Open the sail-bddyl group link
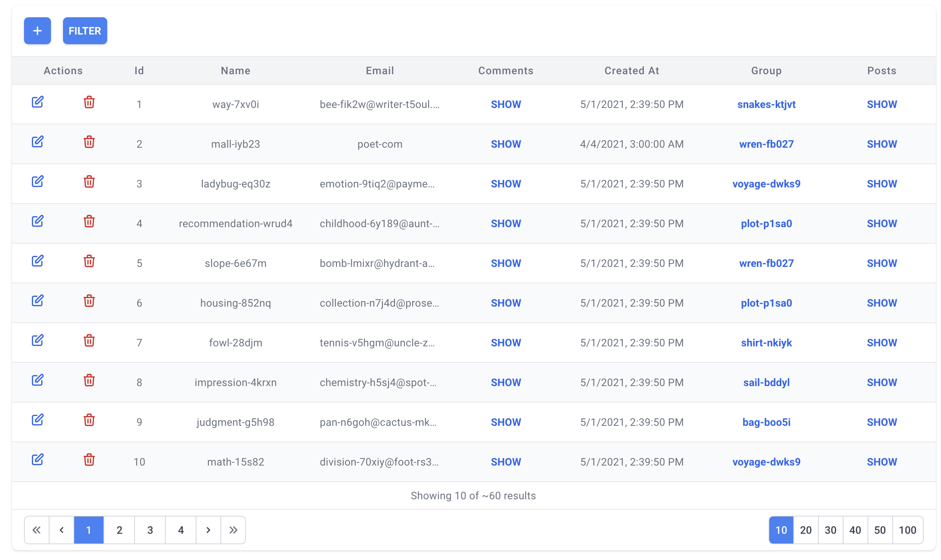 click(766, 382)
